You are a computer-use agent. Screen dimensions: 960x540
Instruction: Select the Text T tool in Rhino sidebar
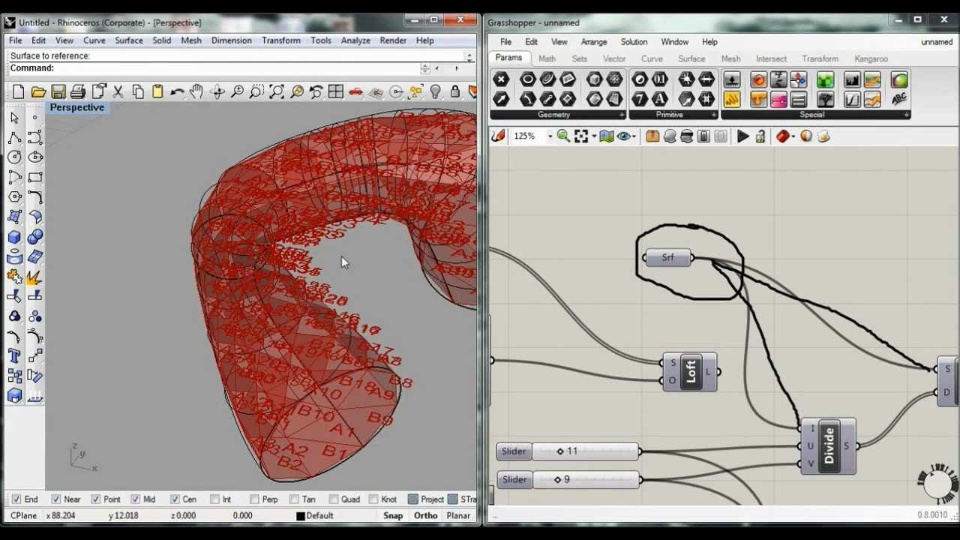click(x=14, y=356)
